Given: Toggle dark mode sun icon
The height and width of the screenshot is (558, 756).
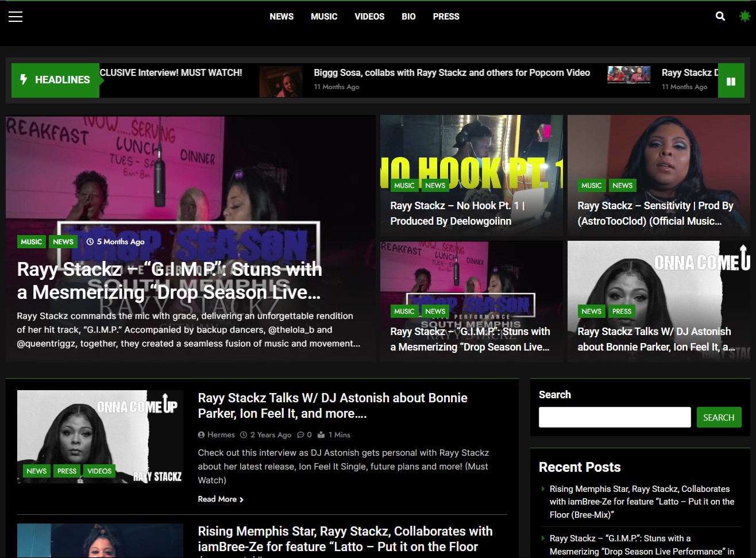Looking at the screenshot, I should [x=745, y=17].
